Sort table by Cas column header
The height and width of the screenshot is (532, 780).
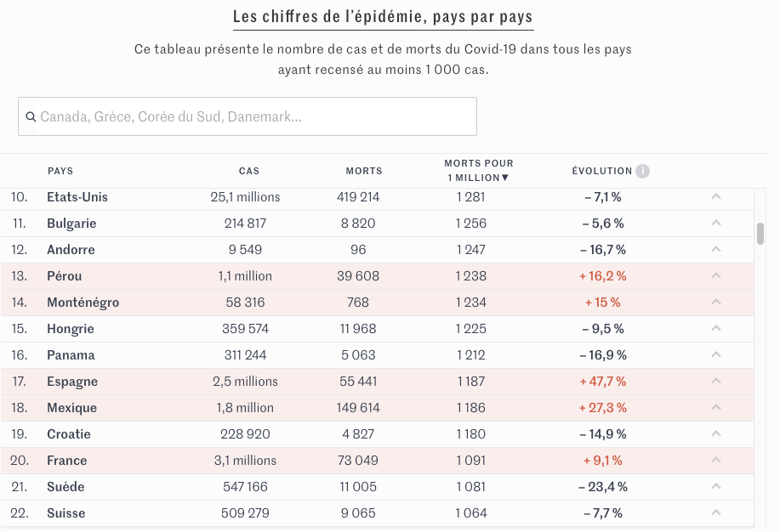[249, 171]
